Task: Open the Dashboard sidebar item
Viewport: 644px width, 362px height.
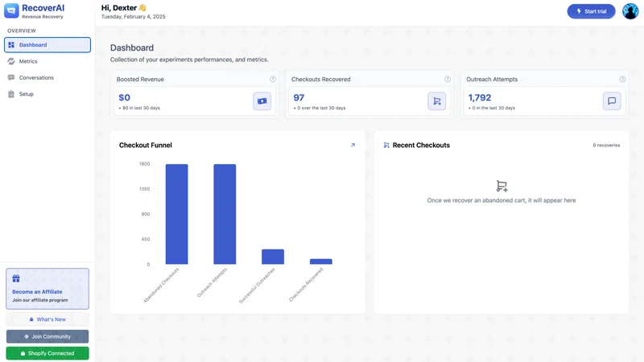Action: 47,45
